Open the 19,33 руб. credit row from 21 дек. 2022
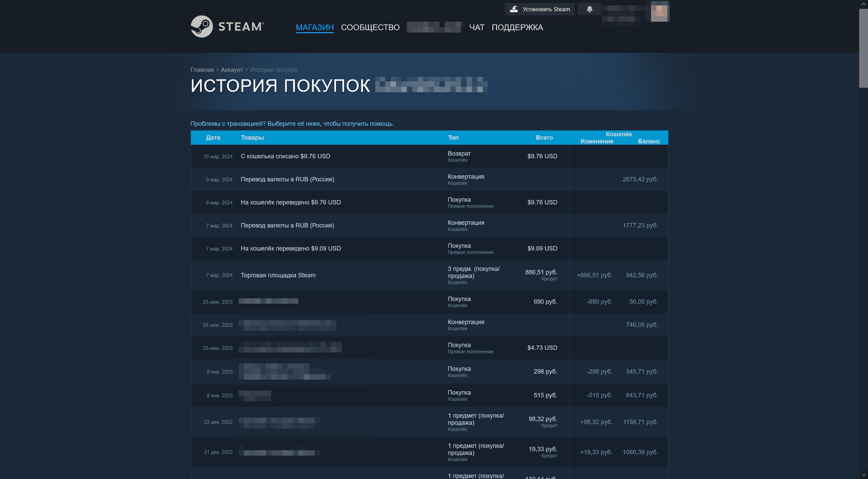 [x=429, y=452]
